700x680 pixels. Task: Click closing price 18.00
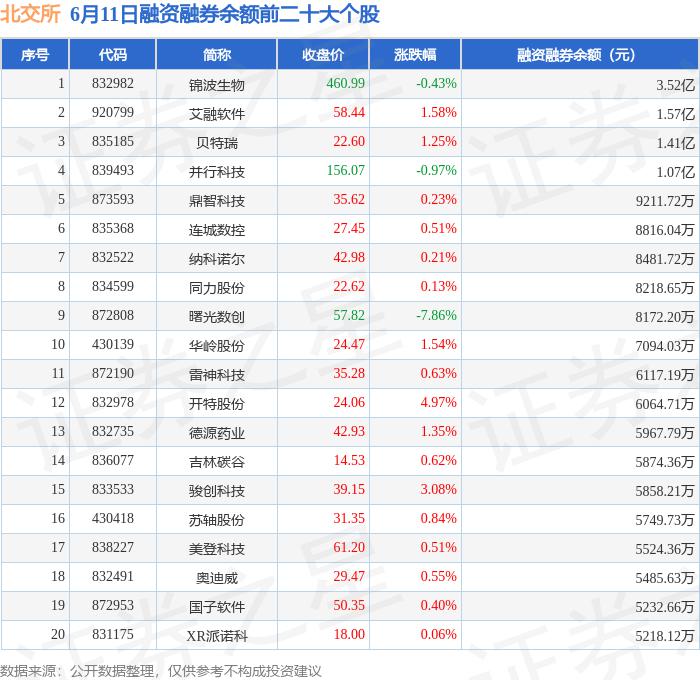[349, 635]
